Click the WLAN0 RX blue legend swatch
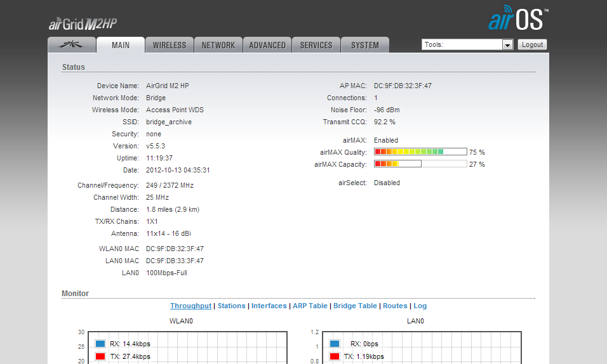This screenshot has width=607, height=364. 100,344
